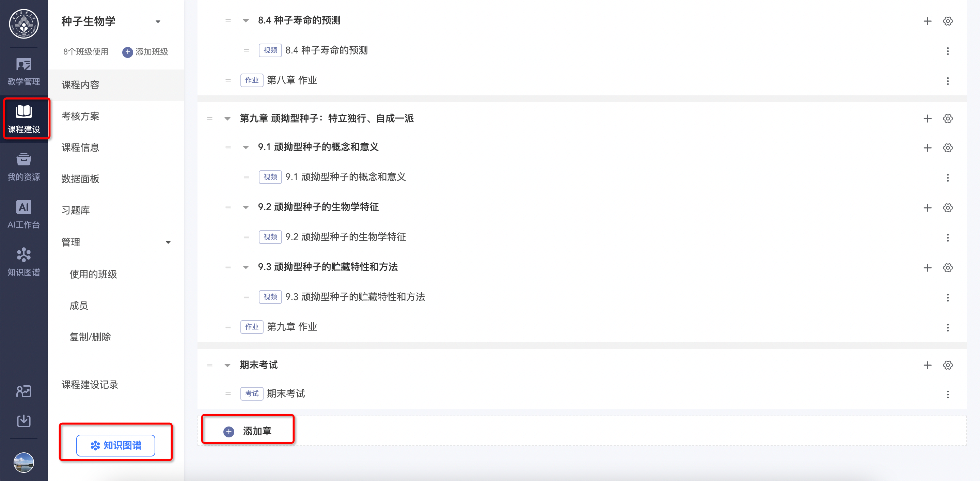Click the download box icon in sidebar
980x481 pixels.
[x=23, y=420]
